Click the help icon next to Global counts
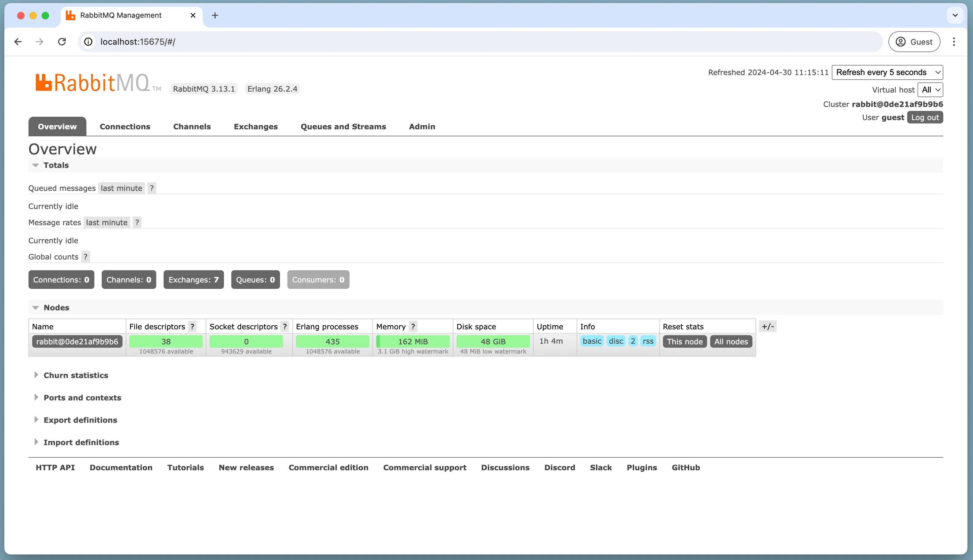Screen dimensions: 973x560 (85, 256)
